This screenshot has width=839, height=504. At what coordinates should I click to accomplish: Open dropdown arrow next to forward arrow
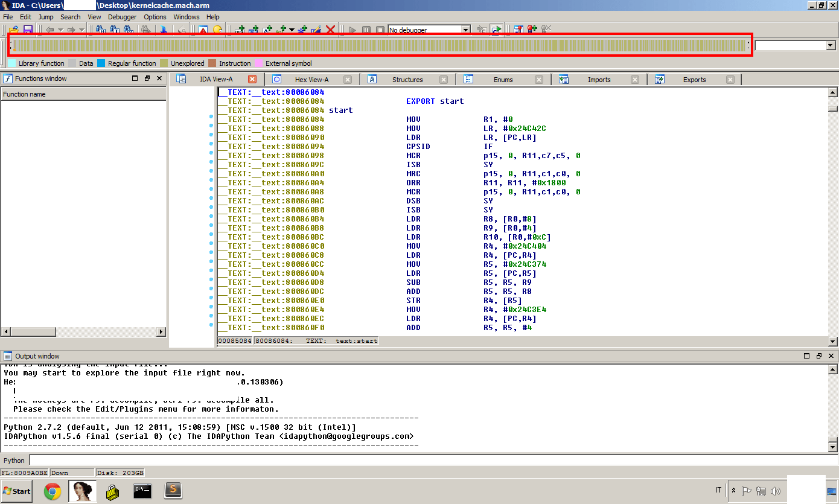[x=81, y=30]
